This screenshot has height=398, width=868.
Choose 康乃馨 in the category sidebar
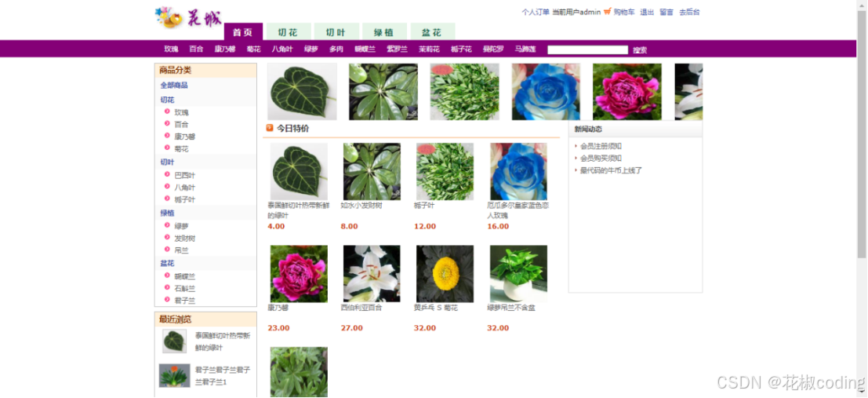click(185, 137)
